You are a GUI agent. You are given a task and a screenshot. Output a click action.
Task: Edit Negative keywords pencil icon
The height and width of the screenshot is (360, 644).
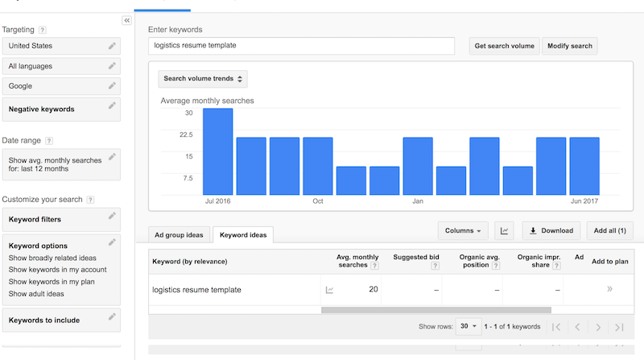[x=112, y=106]
